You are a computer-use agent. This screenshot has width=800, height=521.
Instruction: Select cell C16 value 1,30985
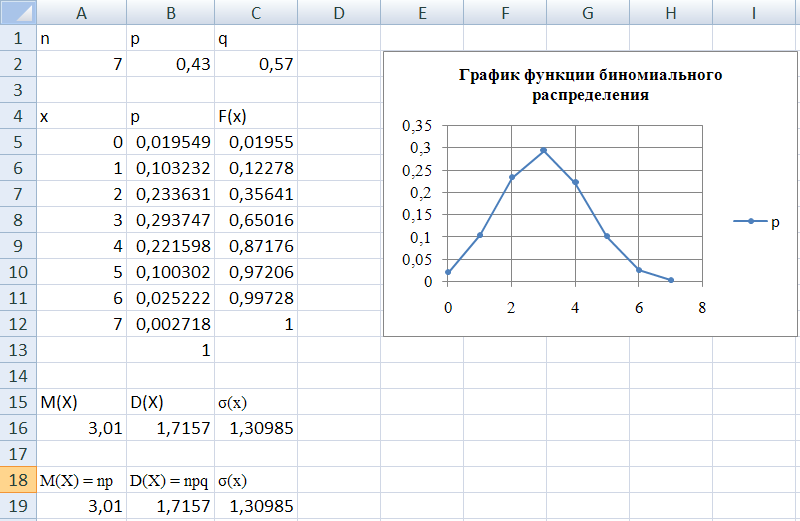(256, 428)
